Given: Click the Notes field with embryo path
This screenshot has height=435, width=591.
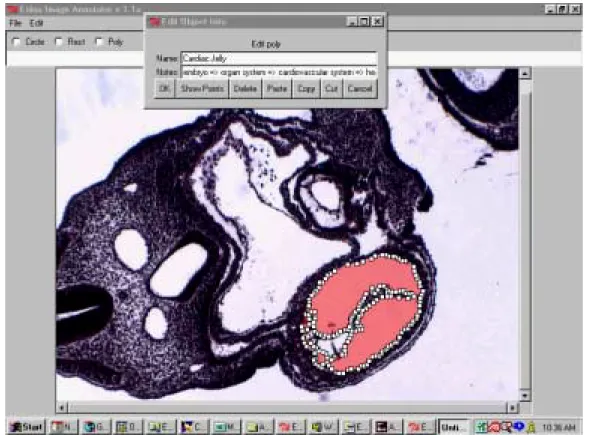Looking at the screenshot, I should click(x=279, y=72).
